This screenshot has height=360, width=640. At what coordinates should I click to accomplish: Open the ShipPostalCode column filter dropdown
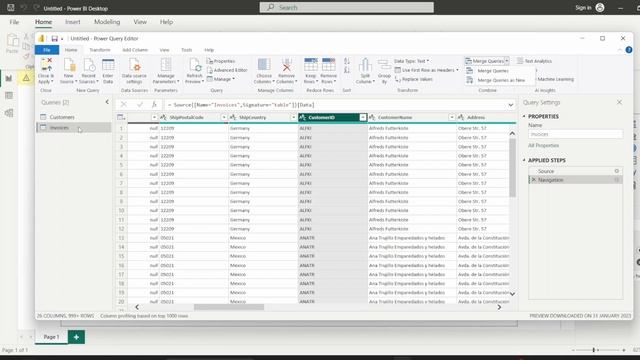click(x=224, y=117)
